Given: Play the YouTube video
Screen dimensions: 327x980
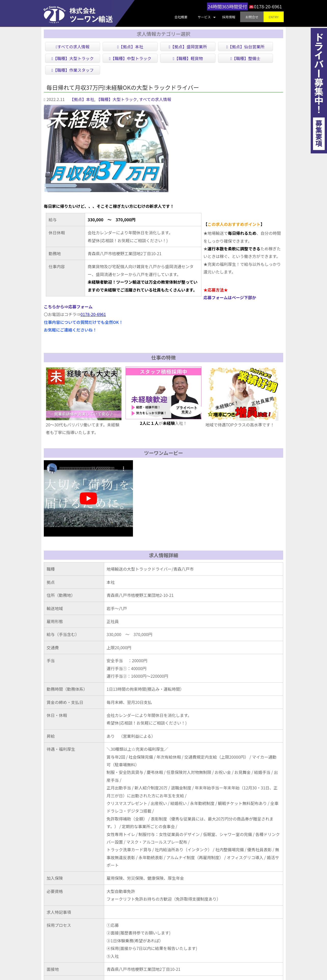Looking at the screenshot, I should tap(88, 498).
